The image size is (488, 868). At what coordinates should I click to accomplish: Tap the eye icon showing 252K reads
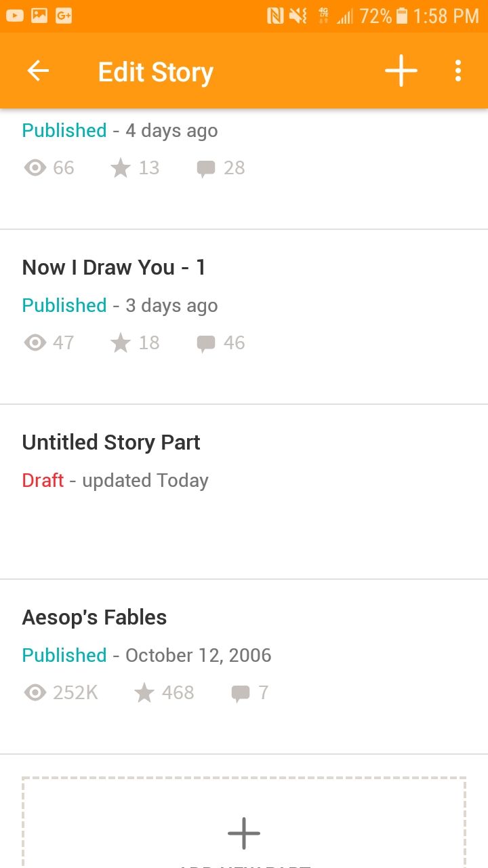(x=35, y=692)
